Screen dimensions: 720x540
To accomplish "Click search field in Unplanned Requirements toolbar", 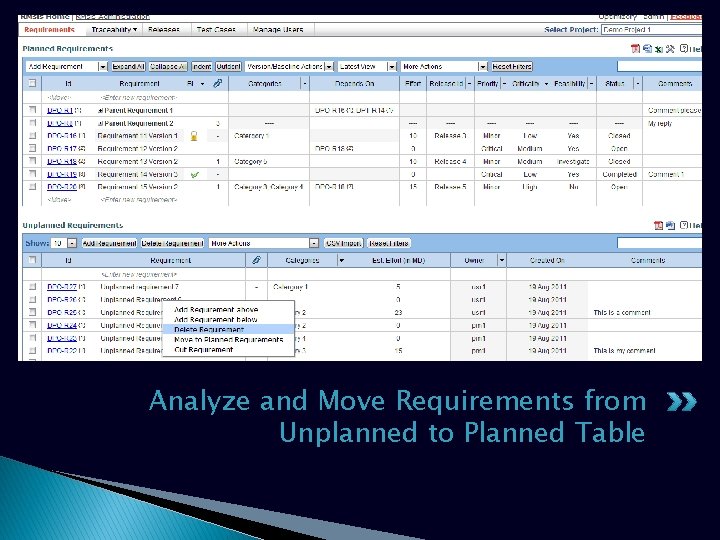I will click(659, 243).
